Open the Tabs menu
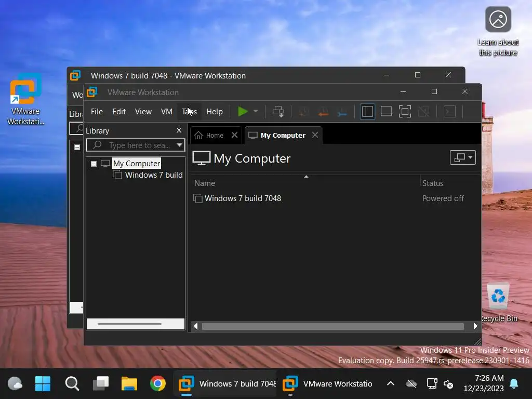The width and height of the screenshot is (532, 399). click(x=189, y=112)
